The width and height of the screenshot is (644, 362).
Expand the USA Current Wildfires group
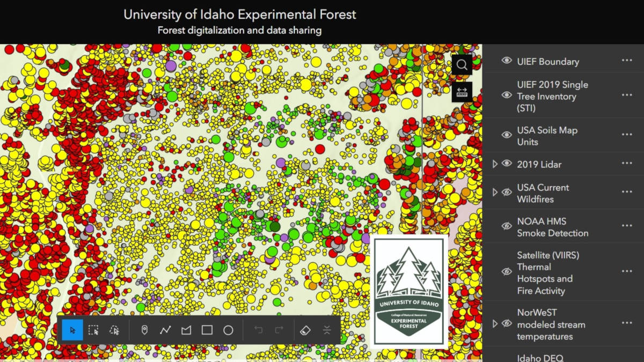(x=495, y=193)
